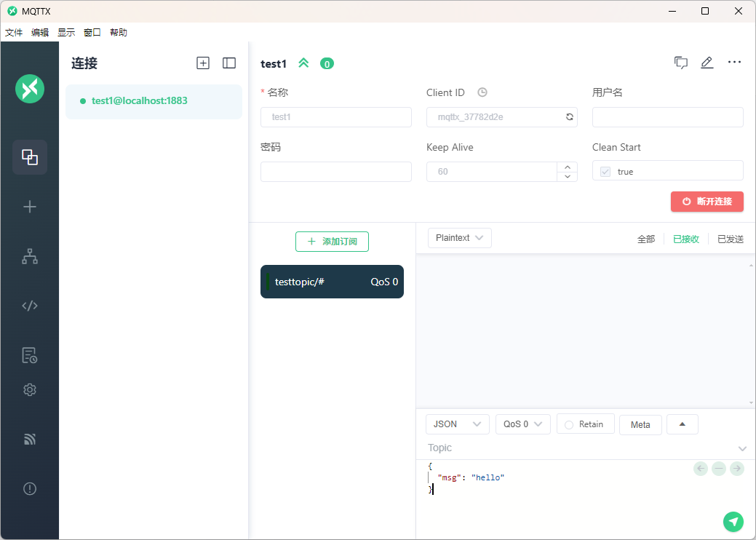Open the JSON payload format dropdown

point(457,424)
